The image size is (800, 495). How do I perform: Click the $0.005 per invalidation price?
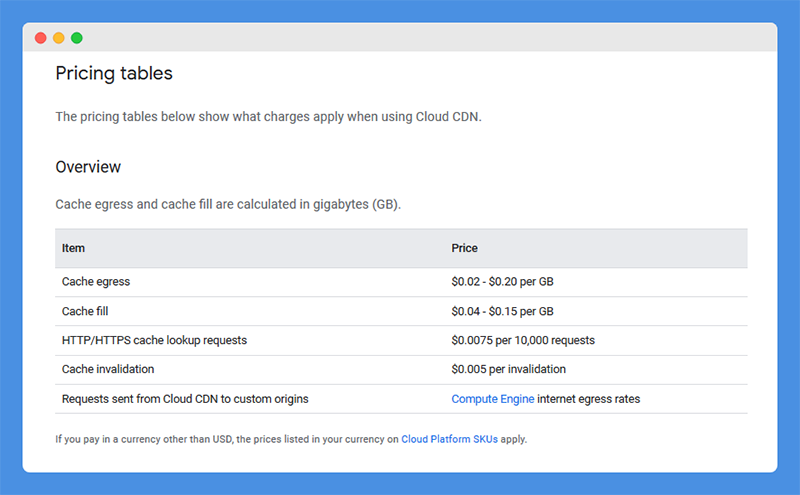click(508, 369)
